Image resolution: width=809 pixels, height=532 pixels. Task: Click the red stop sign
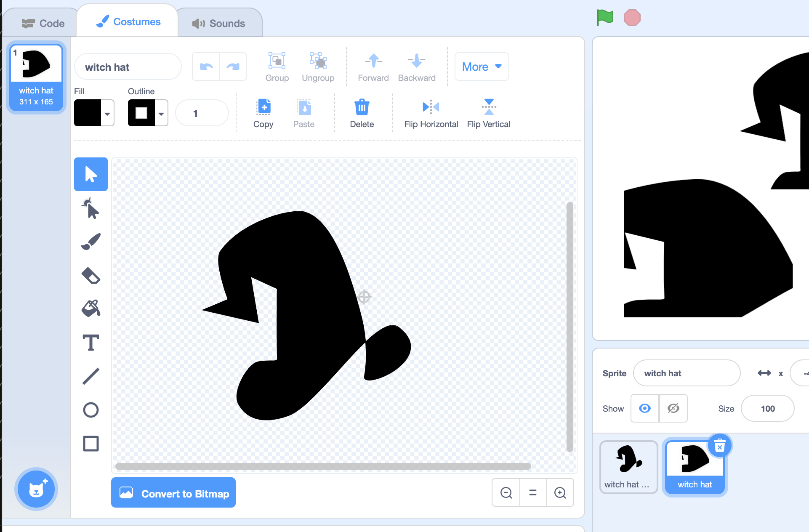tap(632, 18)
